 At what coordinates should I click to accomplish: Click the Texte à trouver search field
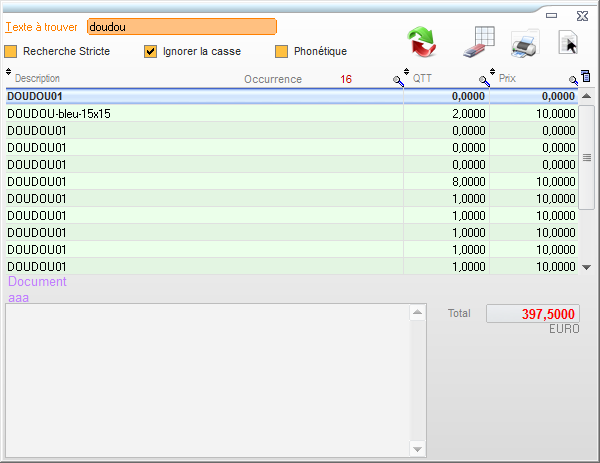click(181, 27)
